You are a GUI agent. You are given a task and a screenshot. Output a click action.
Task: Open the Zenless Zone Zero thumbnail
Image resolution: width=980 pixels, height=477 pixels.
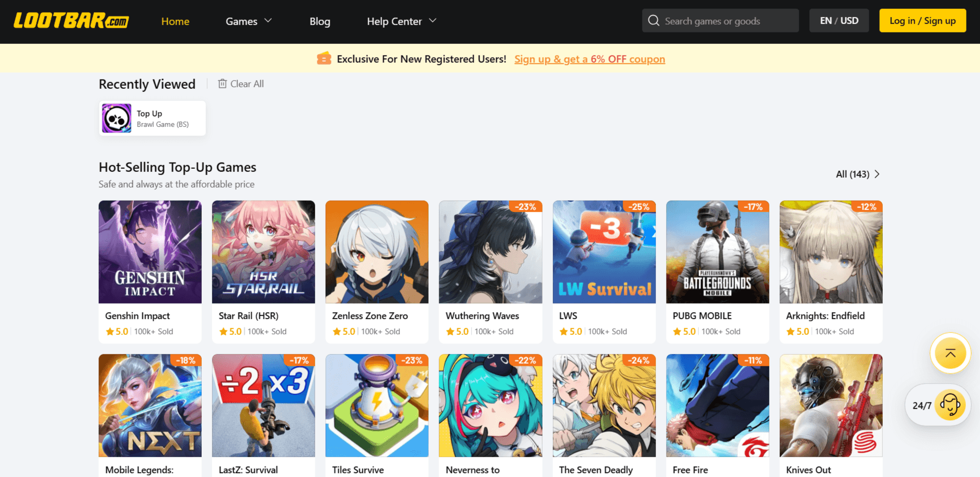(x=377, y=252)
